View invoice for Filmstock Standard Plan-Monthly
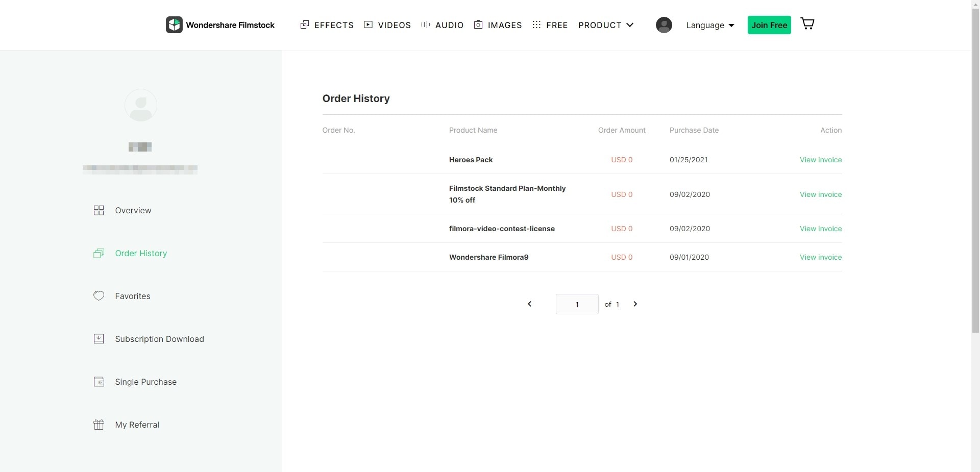The image size is (980, 472). pos(821,194)
